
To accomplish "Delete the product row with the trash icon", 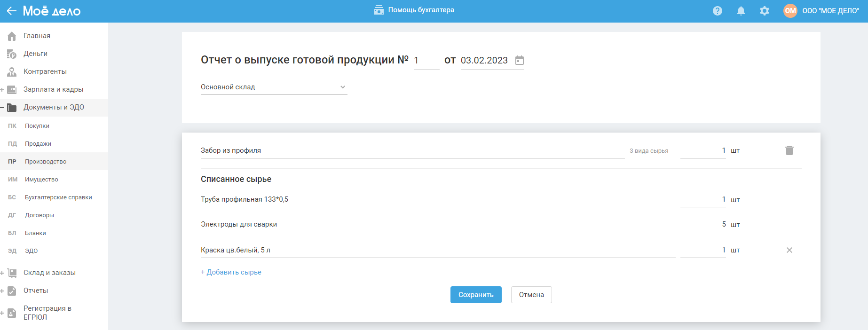I will (789, 150).
